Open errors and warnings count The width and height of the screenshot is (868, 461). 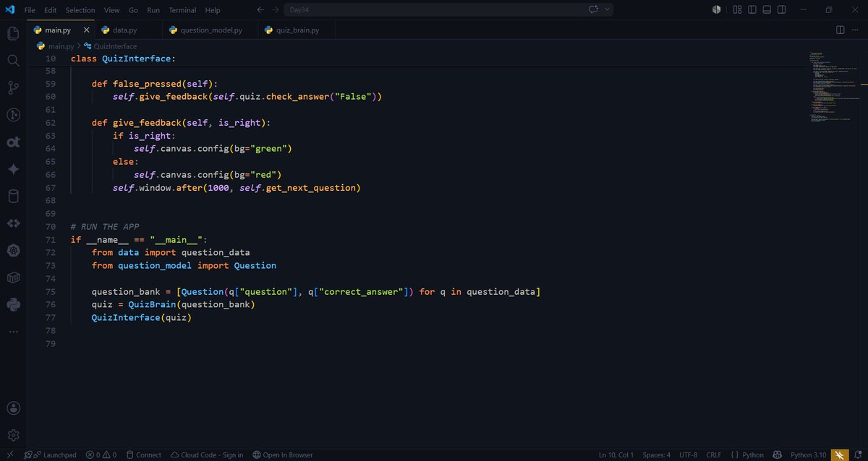pos(101,455)
